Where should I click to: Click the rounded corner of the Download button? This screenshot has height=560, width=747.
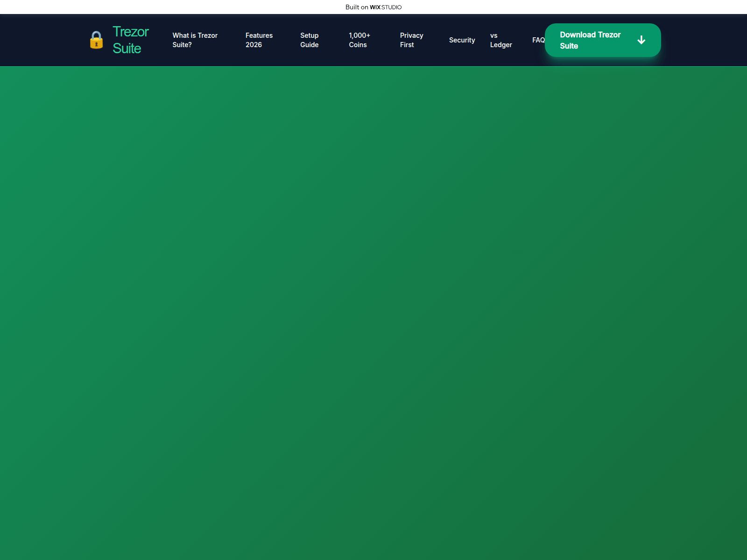(x=551, y=25)
